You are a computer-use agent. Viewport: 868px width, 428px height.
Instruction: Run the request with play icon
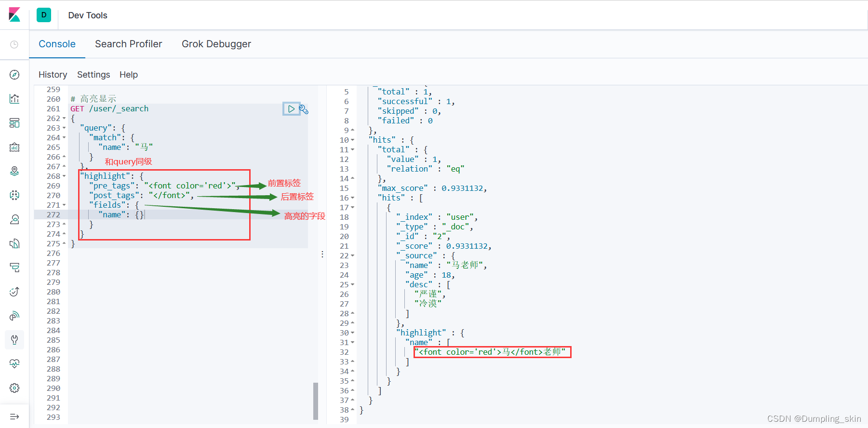[291, 109]
